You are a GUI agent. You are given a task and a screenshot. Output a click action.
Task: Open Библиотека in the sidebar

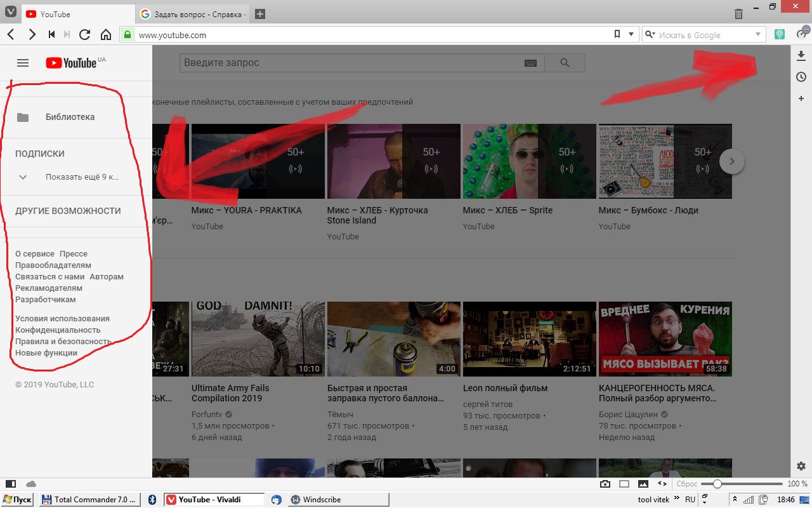click(x=76, y=117)
